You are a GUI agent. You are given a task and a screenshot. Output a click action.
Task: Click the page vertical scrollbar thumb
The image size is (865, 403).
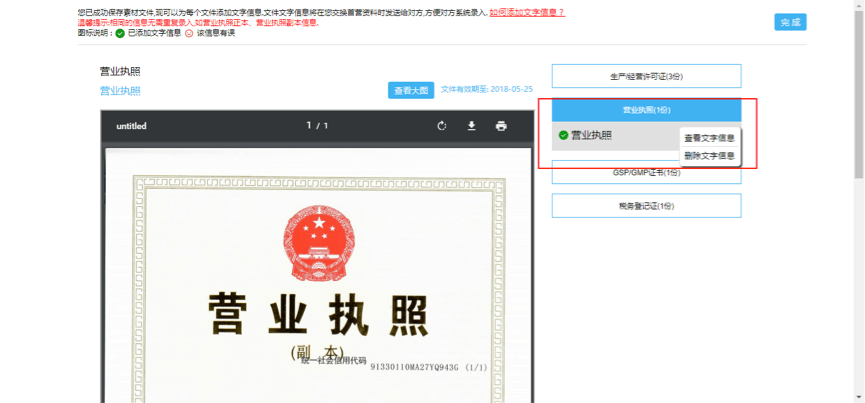click(859, 94)
